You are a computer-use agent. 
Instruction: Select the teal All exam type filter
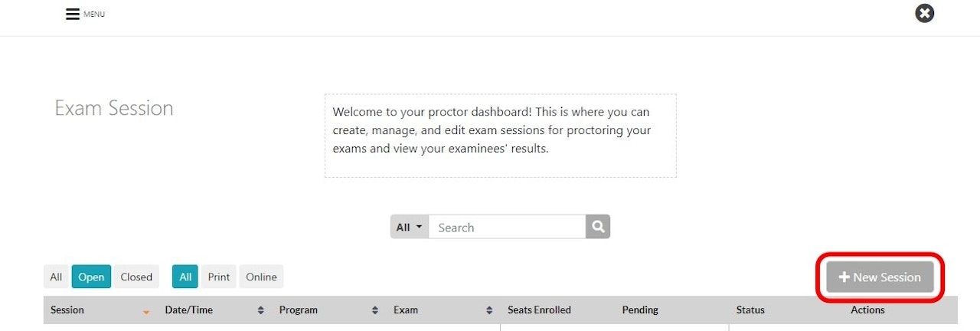(x=185, y=277)
